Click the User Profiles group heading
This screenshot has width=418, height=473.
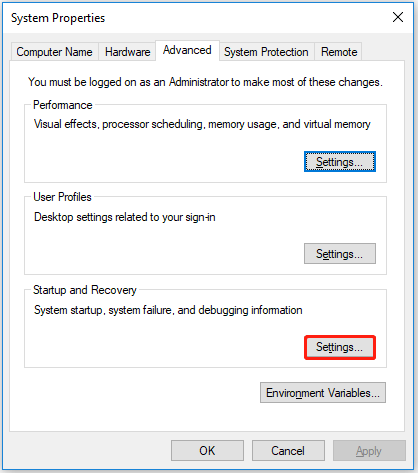62,197
